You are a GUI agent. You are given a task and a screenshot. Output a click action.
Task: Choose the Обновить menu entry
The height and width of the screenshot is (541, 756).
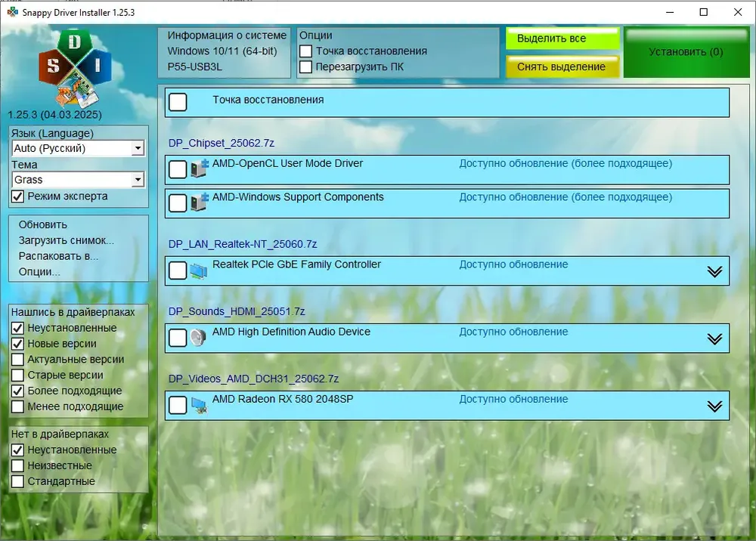pyautogui.click(x=43, y=224)
